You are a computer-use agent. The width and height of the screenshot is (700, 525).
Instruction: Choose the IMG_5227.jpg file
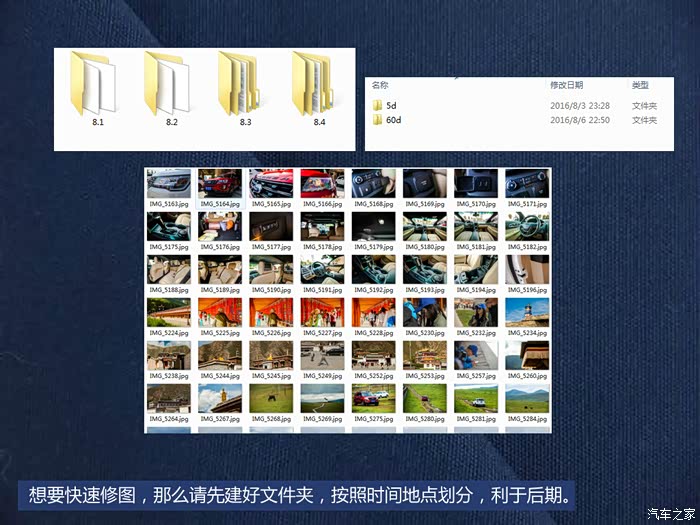tap(322, 312)
